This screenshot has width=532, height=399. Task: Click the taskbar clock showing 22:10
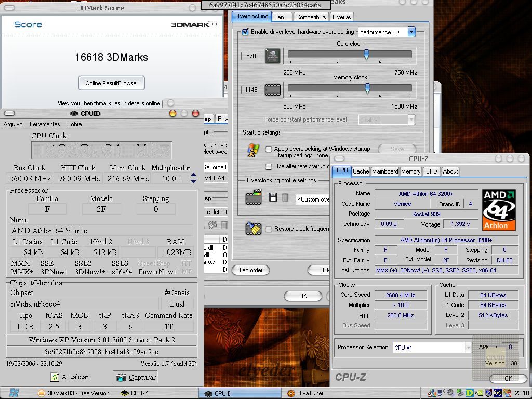(x=521, y=393)
